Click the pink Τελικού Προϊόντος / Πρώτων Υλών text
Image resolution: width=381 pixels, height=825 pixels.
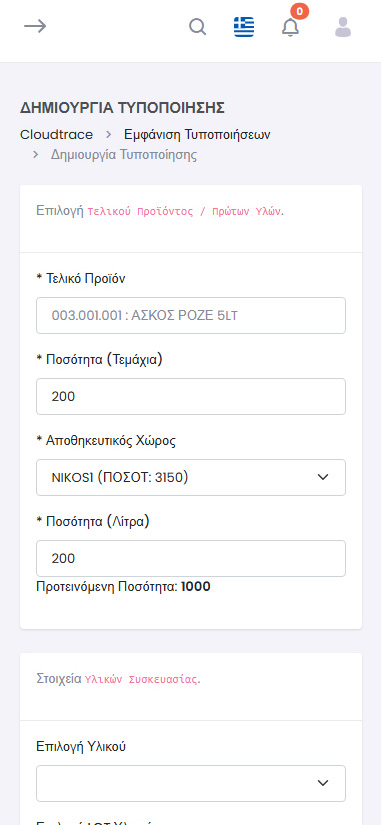click(x=184, y=212)
